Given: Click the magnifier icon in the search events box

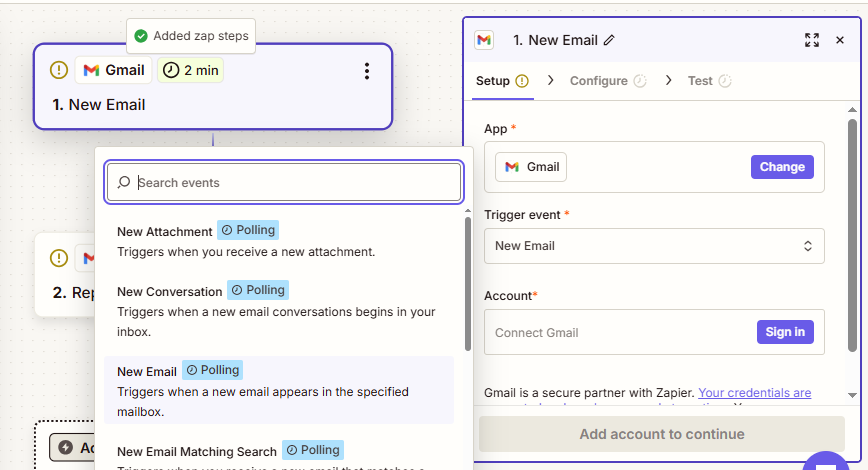Looking at the screenshot, I should (124, 182).
